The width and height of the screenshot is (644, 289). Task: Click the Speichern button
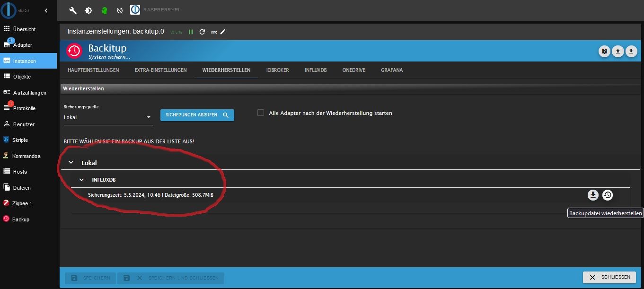[x=90, y=278]
